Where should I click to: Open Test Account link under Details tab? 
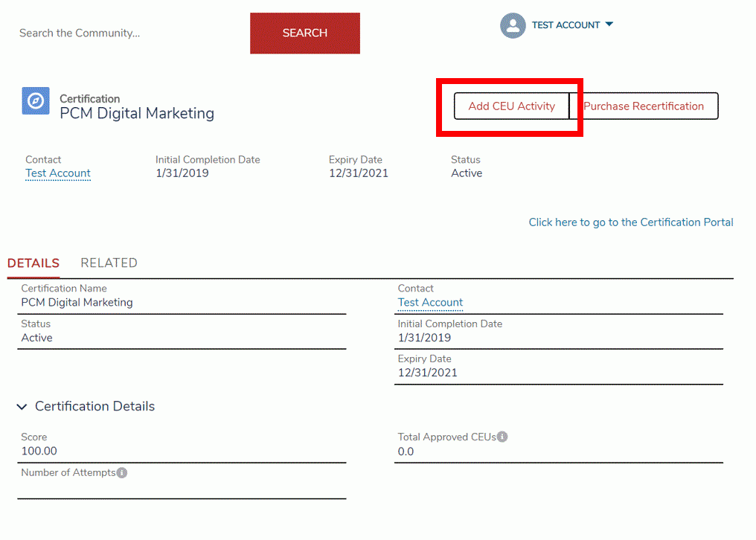430,302
